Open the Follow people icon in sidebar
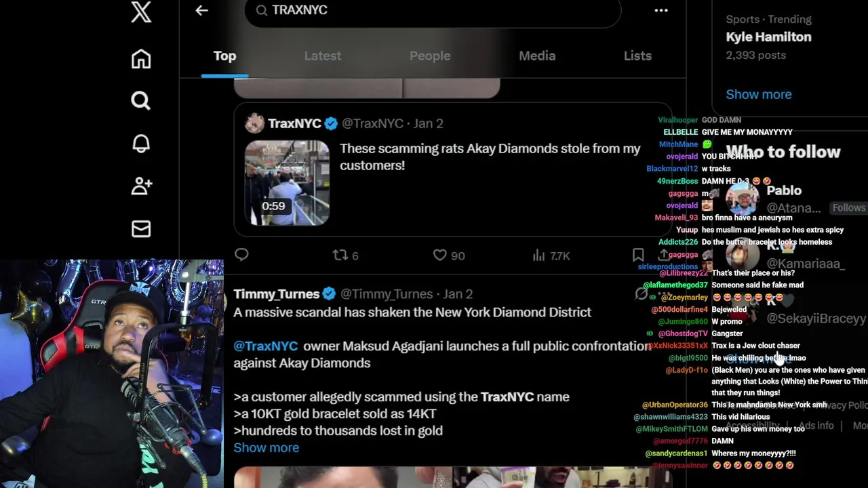This screenshot has width=868, height=488. click(x=141, y=186)
